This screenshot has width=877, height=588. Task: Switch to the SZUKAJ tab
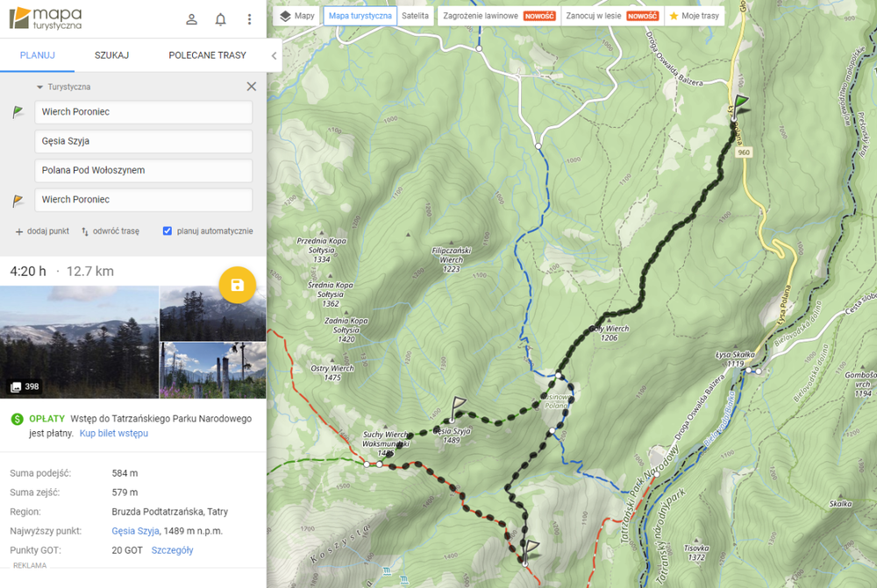[111, 55]
